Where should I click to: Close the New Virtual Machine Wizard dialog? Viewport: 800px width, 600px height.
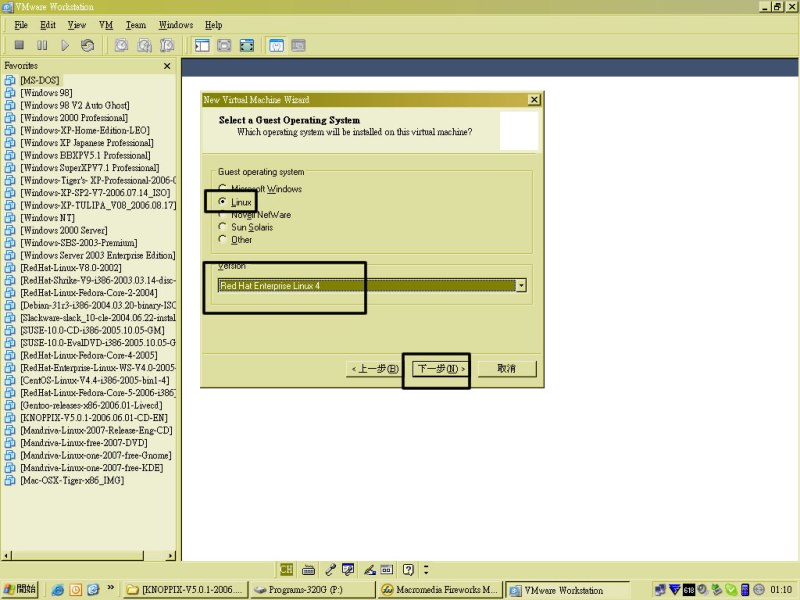(x=534, y=99)
